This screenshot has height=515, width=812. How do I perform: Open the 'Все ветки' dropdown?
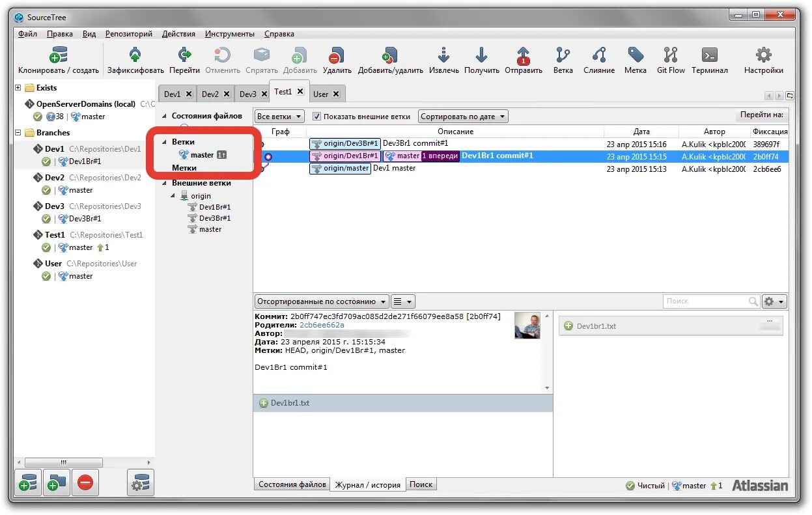click(279, 117)
